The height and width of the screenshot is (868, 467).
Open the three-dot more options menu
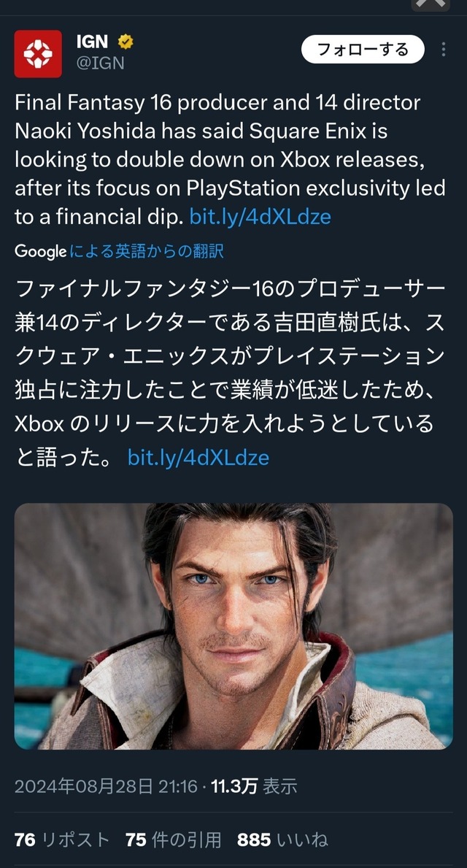point(444,50)
